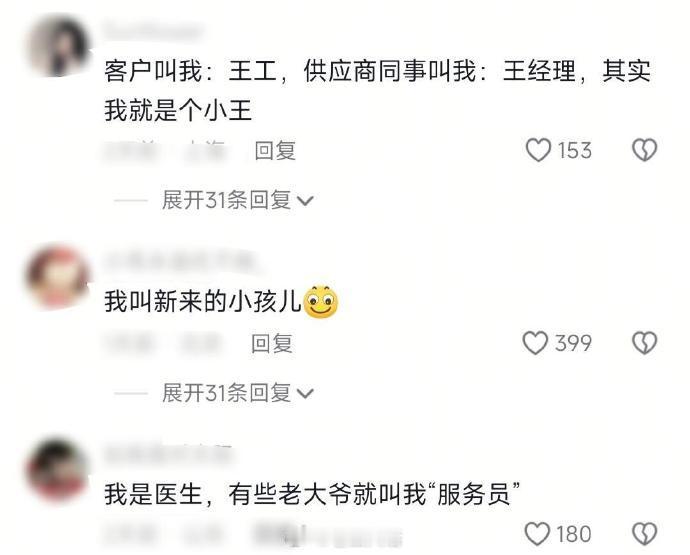Reply to the '新来的小孩儿' comment

point(272,343)
